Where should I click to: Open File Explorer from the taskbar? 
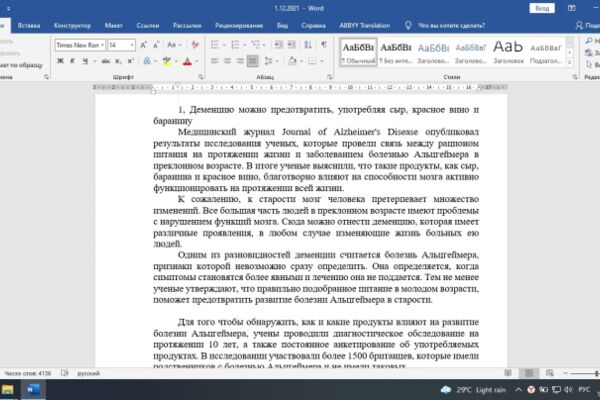[x=8, y=390]
